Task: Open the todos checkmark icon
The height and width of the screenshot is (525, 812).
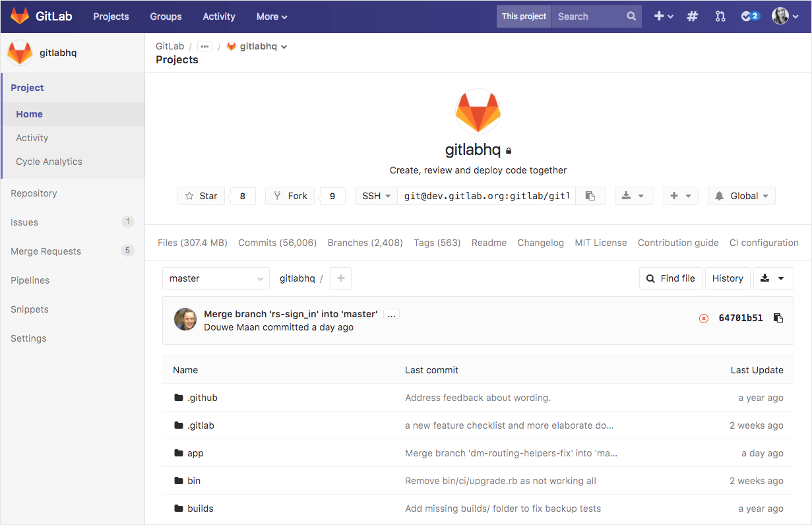Action: coord(746,16)
